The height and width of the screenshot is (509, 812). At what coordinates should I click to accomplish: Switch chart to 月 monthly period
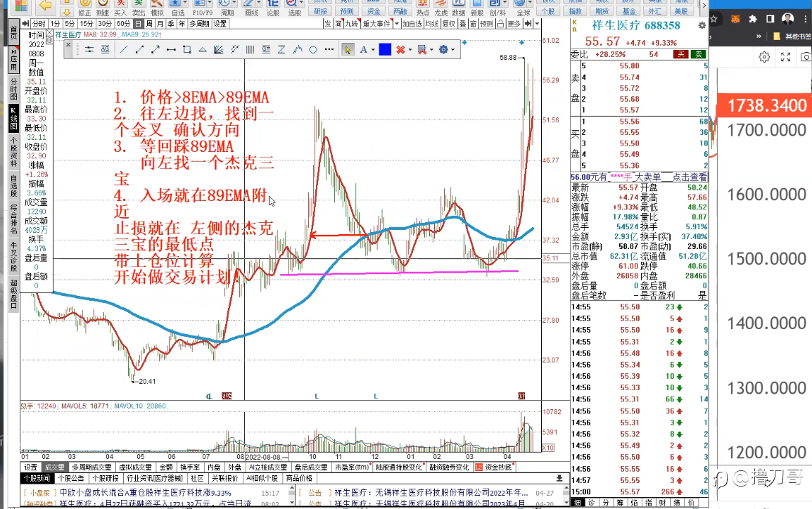(160, 24)
